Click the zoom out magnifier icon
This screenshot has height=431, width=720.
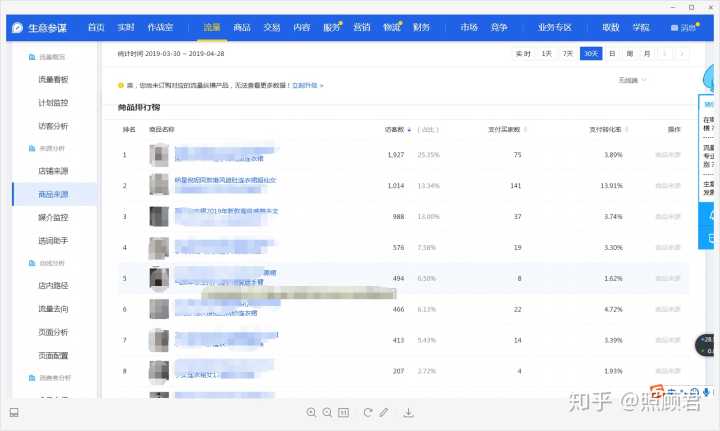(327, 412)
